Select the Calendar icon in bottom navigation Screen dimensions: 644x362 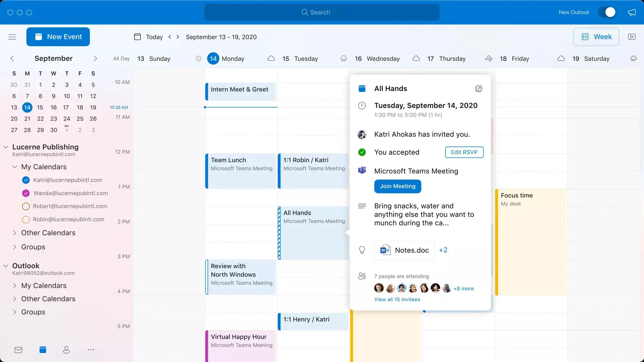click(x=43, y=349)
